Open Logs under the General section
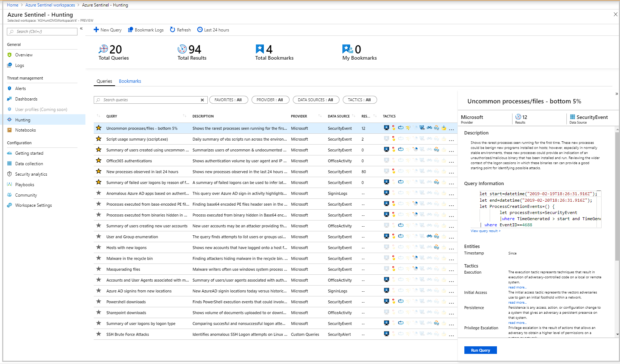The width and height of the screenshot is (620, 364). pyautogui.click(x=19, y=65)
